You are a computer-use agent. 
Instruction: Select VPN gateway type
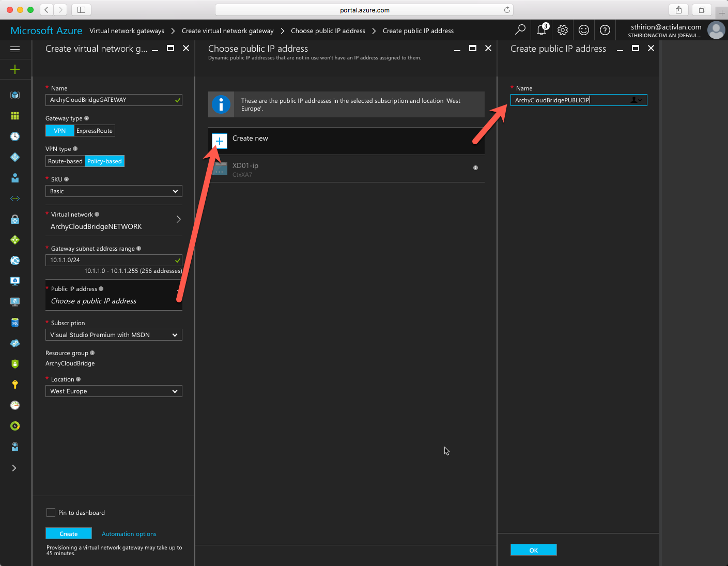60,131
